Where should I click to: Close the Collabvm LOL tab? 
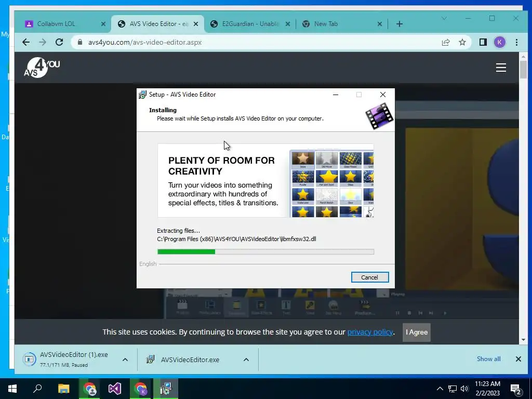point(103,24)
